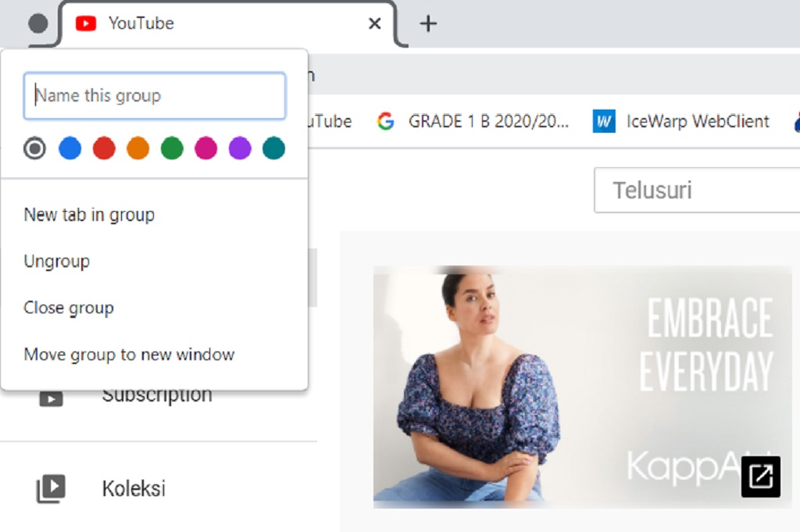Image resolution: width=800 pixels, height=532 pixels.
Task: Click the Google icon of GRADE 1 B bookmark
Action: tap(385, 121)
